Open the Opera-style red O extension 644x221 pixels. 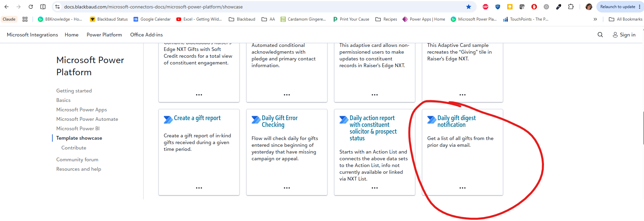click(x=534, y=7)
